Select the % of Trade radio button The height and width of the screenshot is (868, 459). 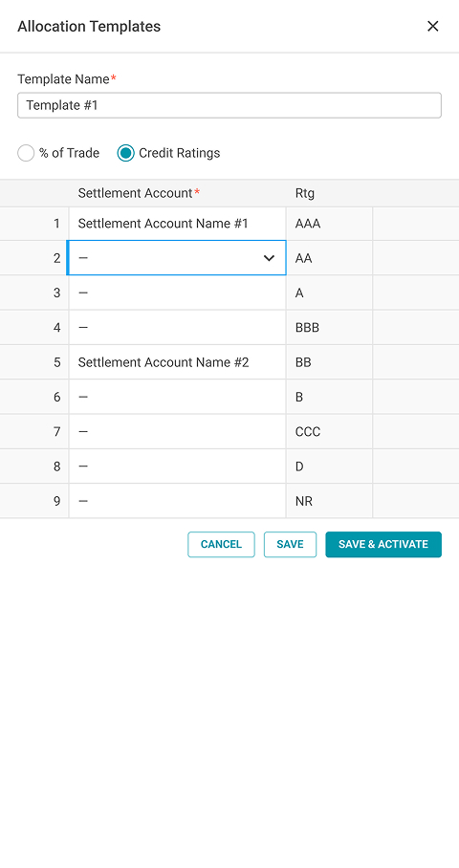[26, 153]
